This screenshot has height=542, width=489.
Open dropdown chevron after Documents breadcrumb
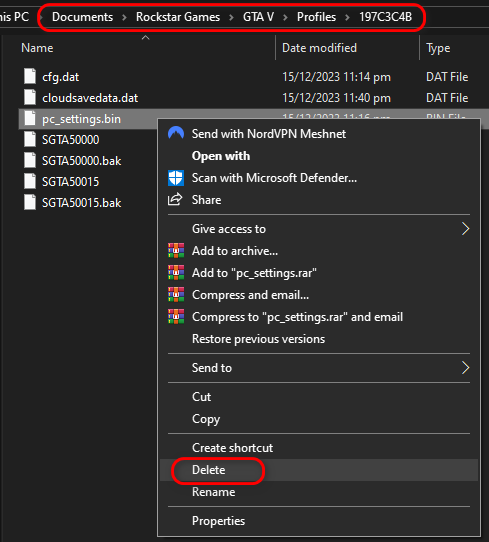coord(124,17)
